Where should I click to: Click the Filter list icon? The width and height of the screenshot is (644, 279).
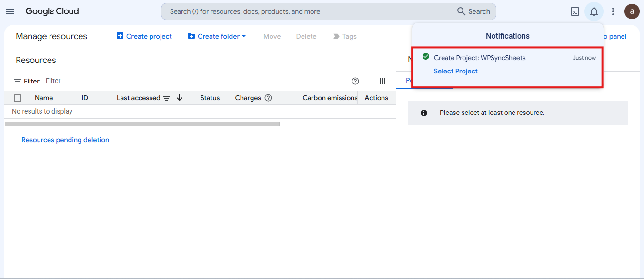(18, 81)
